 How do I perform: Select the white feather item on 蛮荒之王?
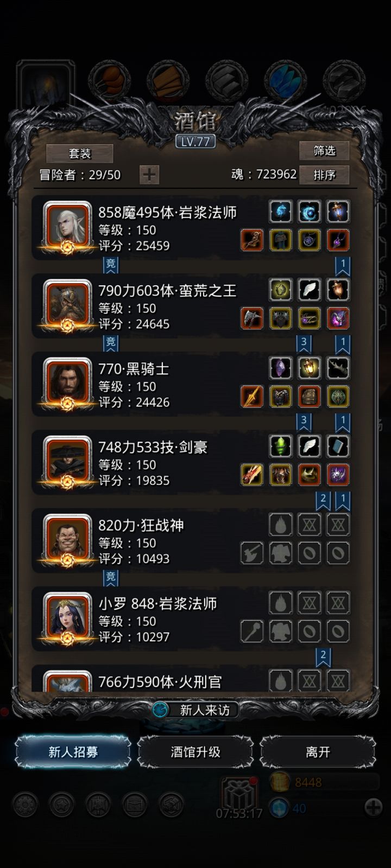(x=310, y=290)
